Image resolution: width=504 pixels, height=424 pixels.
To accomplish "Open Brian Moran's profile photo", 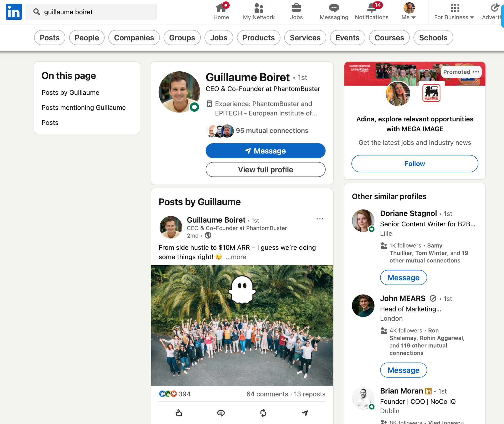I will point(363,398).
